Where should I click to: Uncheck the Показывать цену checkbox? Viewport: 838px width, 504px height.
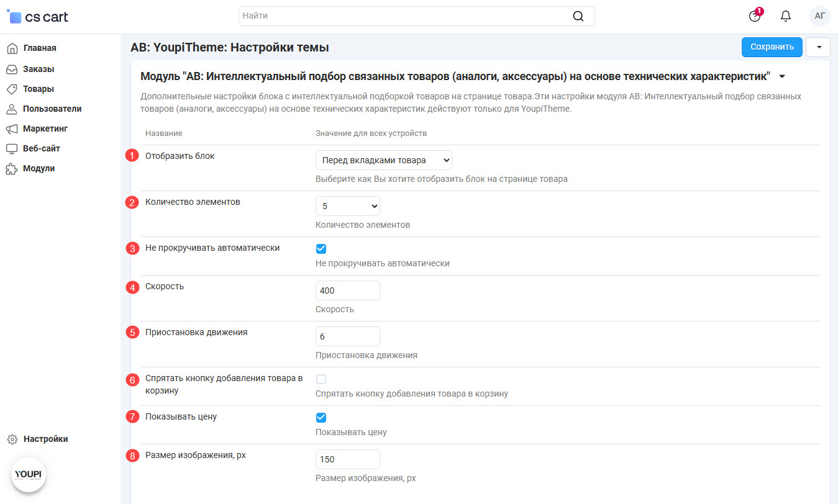pyautogui.click(x=321, y=418)
